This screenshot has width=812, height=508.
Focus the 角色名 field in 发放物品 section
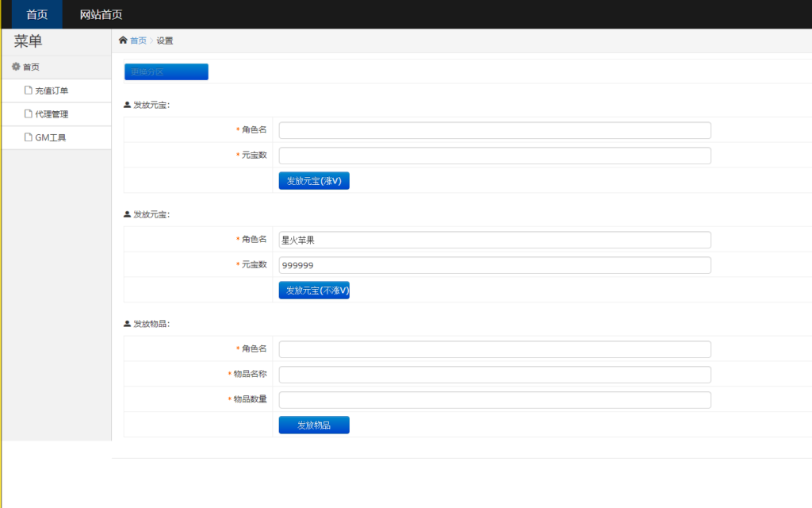coord(495,349)
